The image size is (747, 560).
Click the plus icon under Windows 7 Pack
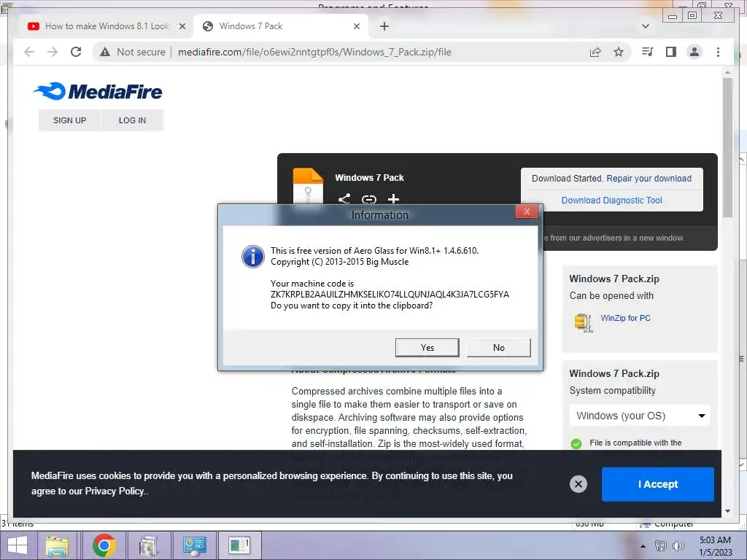(x=393, y=198)
